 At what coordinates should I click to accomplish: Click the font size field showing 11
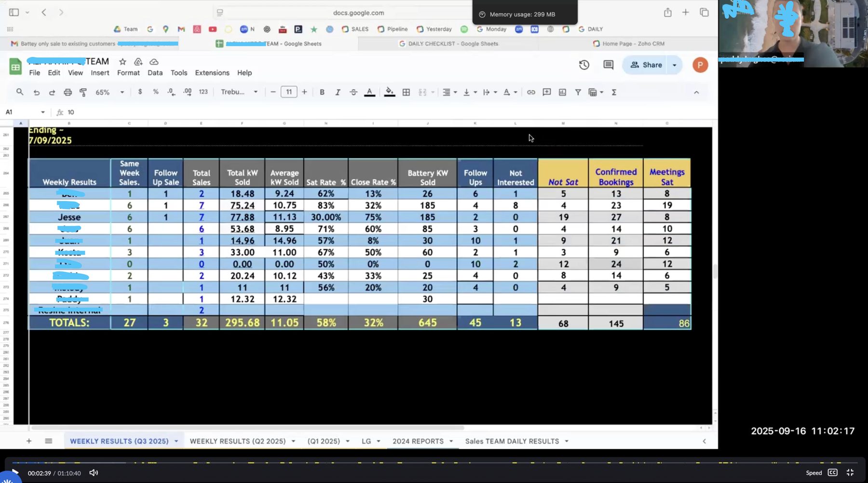pos(289,92)
